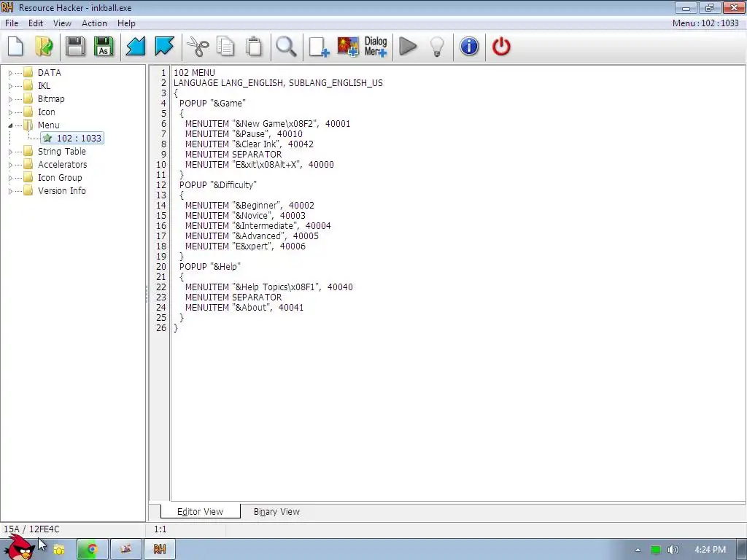
Task: Click the Cut scissors icon
Action: pyautogui.click(x=197, y=47)
